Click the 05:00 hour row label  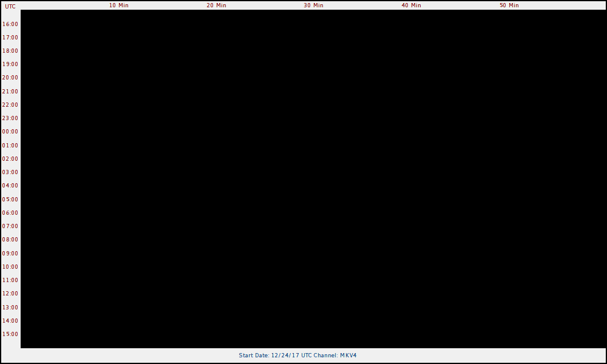click(10, 199)
